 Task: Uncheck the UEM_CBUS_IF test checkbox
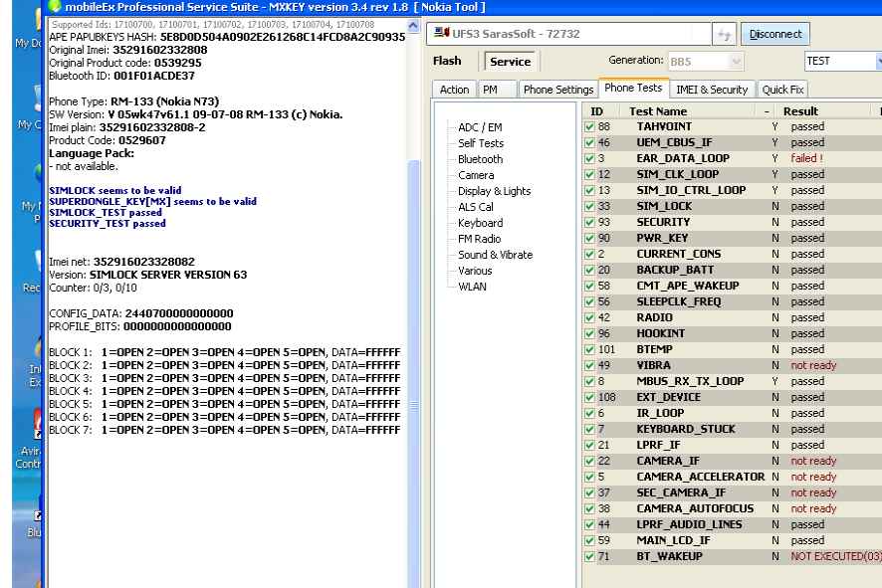pos(589,143)
